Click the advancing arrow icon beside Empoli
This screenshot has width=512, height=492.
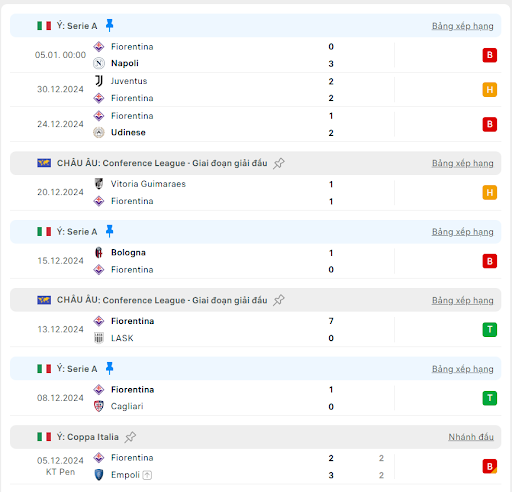pos(147,475)
